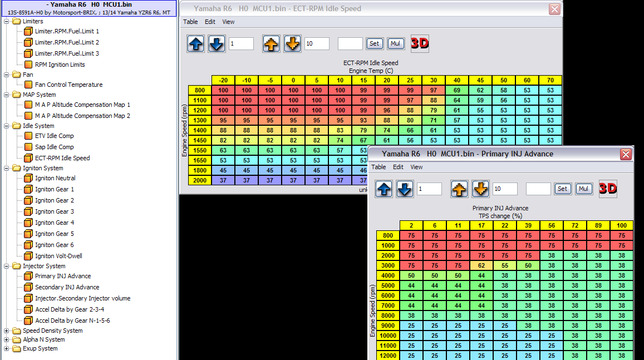Image resolution: width=644 pixels, height=360 pixels.
Task: Collapse the Igniton System folder
Action: 7,168
